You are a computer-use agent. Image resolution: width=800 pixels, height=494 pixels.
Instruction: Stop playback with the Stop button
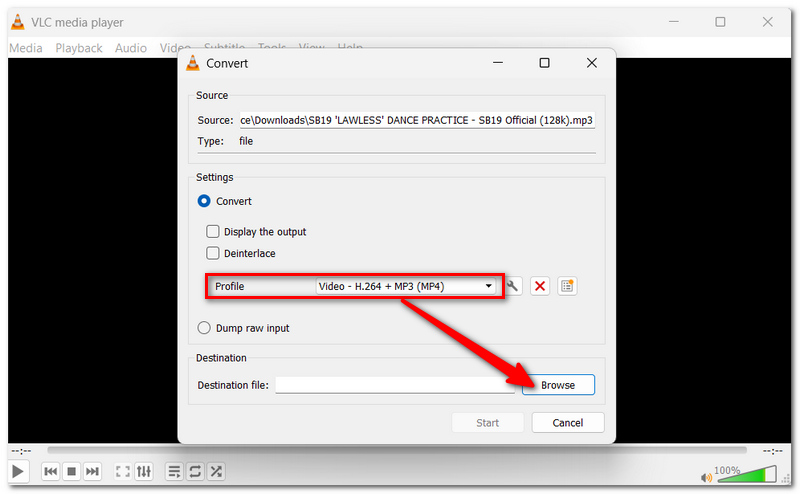click(x=71, y=471)
